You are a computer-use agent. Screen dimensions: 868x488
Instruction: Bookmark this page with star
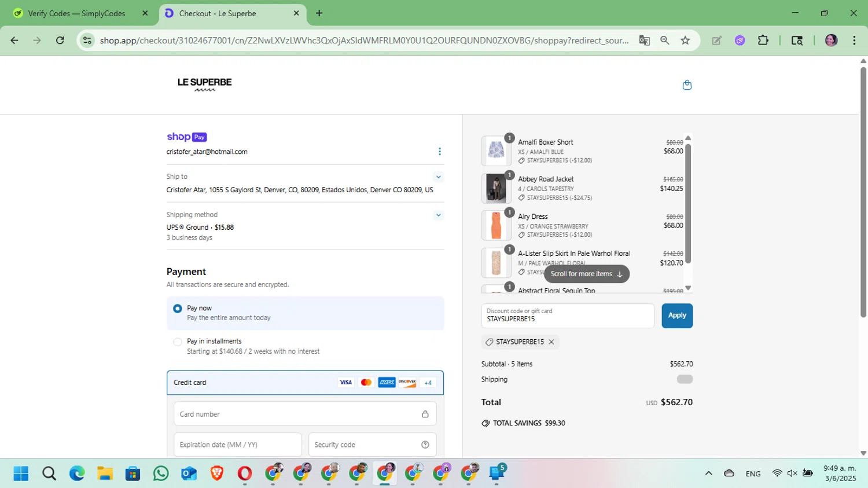click(x=686, y=41)
